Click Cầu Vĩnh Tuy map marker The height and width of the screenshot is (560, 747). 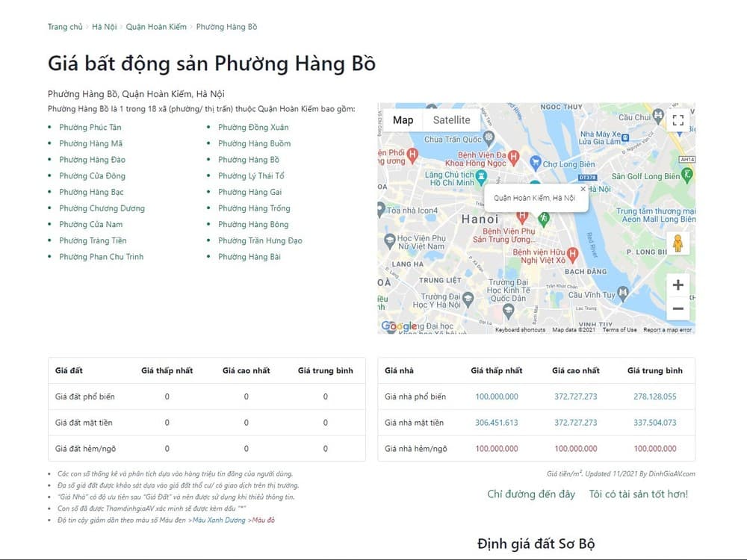click(x=623, y=293)
